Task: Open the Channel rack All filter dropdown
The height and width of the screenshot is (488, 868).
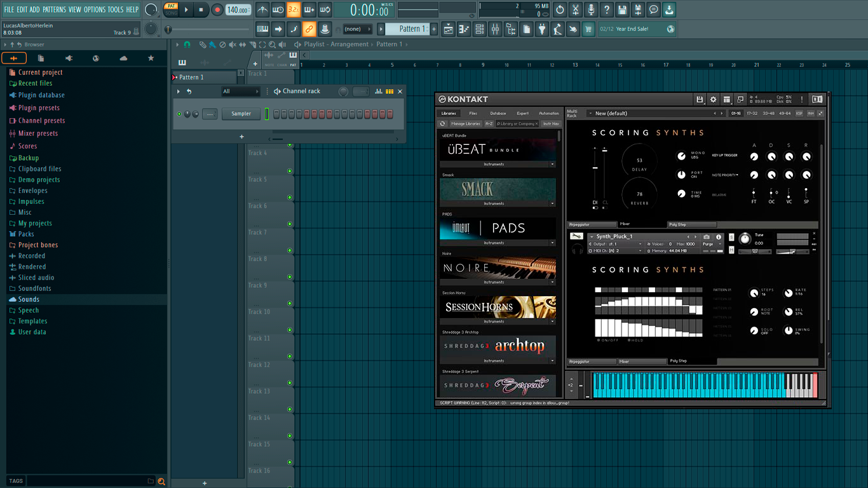Action: 241,91
